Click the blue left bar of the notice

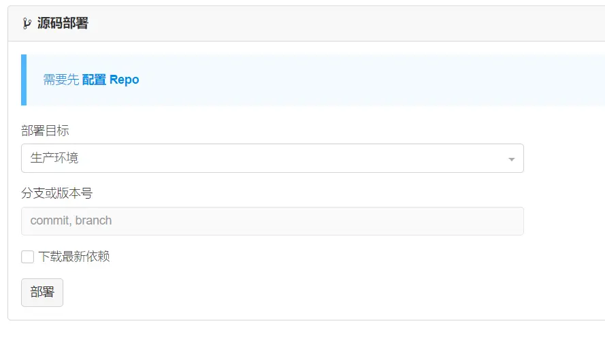[24, 80]
